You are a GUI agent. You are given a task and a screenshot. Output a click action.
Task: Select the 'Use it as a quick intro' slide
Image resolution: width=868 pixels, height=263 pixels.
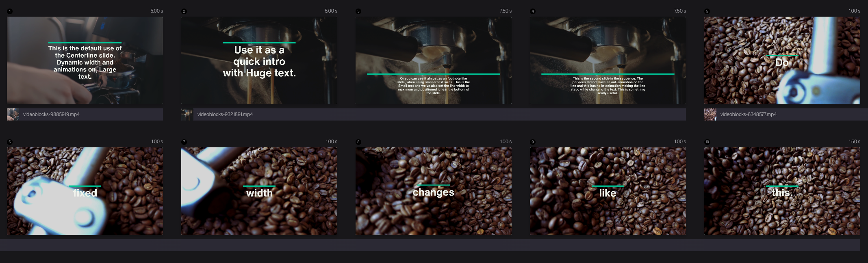tap(259, 60)
